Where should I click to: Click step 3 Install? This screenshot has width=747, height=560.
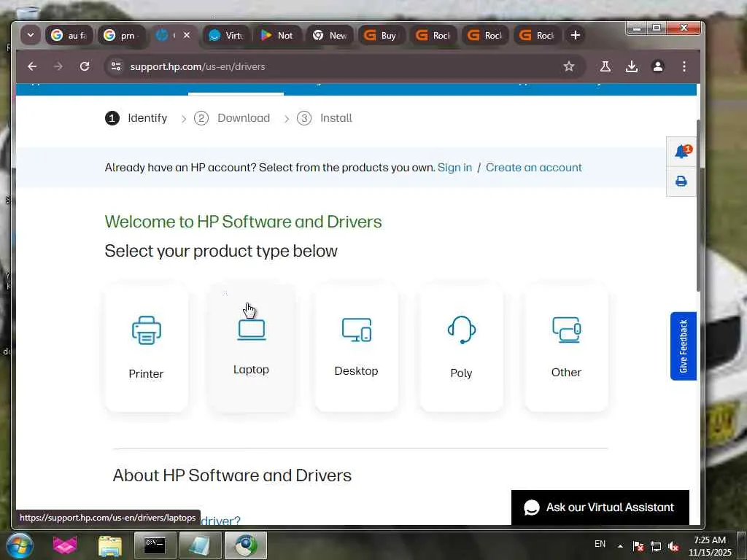(325, 118)
